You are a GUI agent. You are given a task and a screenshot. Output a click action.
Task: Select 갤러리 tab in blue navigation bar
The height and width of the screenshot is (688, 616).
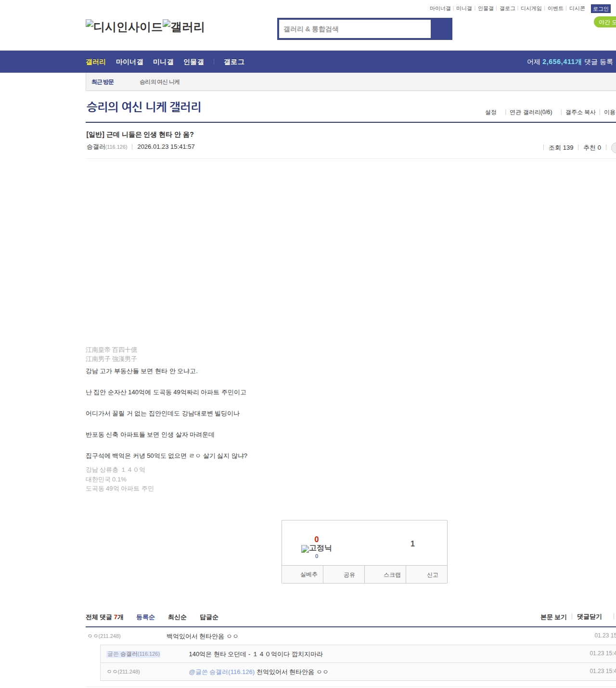point(96,62)
